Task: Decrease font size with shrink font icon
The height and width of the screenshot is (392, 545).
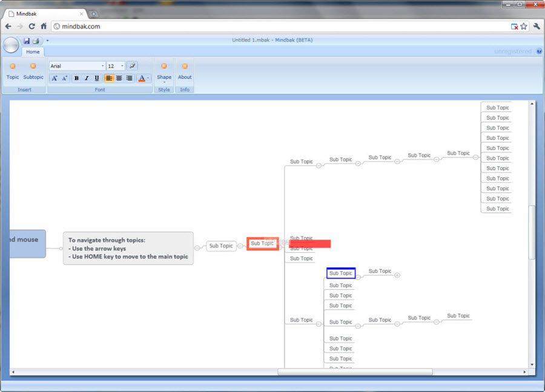Action: coord(64,78)
